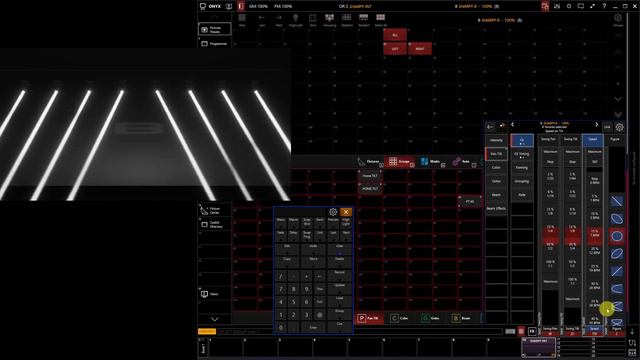Screen dimensions: 640x360
Task: Select Gobo preset type
Action: [x=431, y=318]
